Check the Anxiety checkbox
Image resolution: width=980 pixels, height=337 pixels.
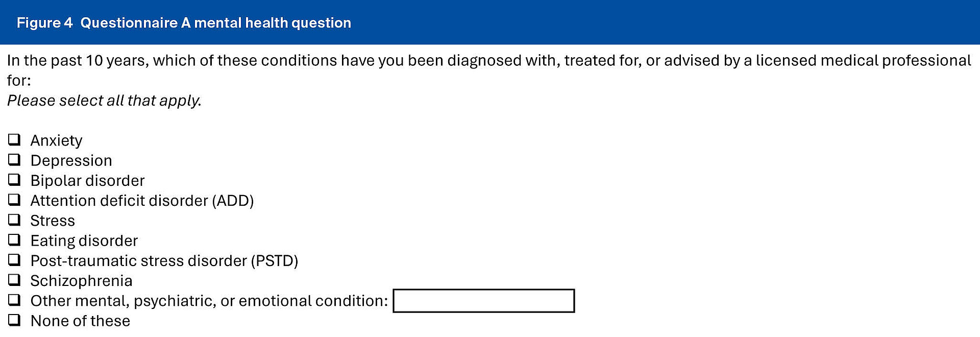point(14,139)
